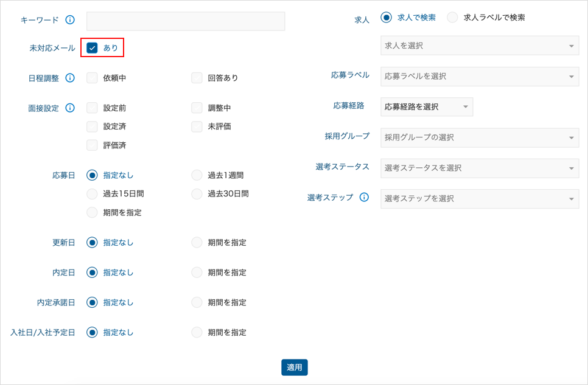The width and height of the screenshot is (588, 385).
Task: Expand the 選考ステップを選択 dropdown
Action: click(480, 199)
